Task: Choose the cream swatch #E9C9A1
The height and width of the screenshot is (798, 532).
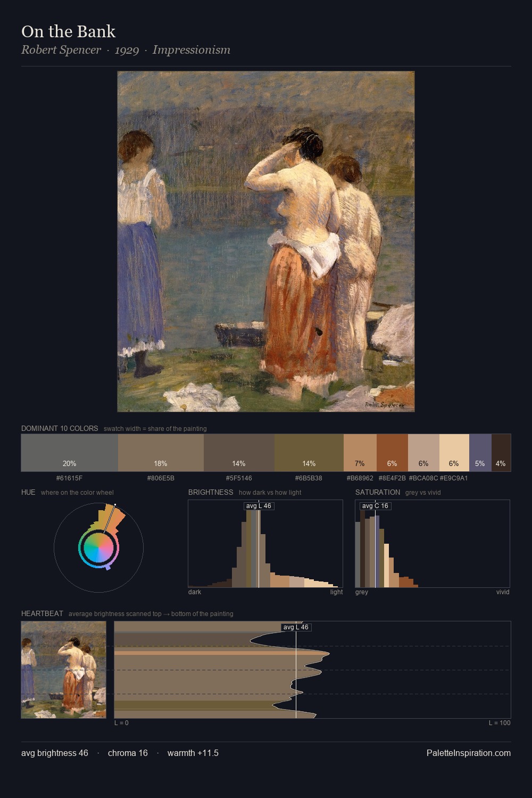Action: coord(454,453)
